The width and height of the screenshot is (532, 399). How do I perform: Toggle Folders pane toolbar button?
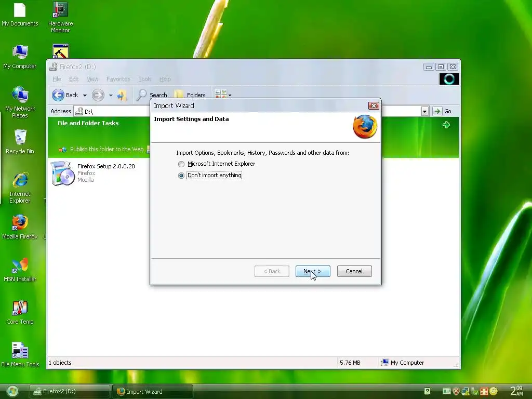pos(190,95)
